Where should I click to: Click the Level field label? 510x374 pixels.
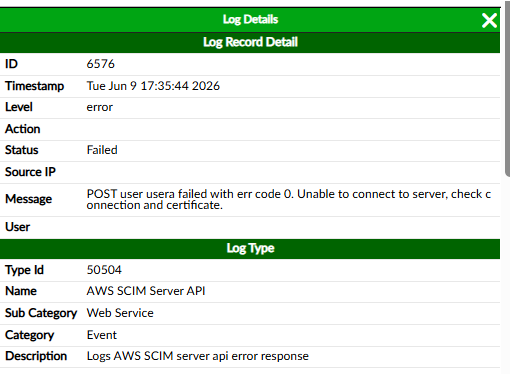click(x=19, y=107)
